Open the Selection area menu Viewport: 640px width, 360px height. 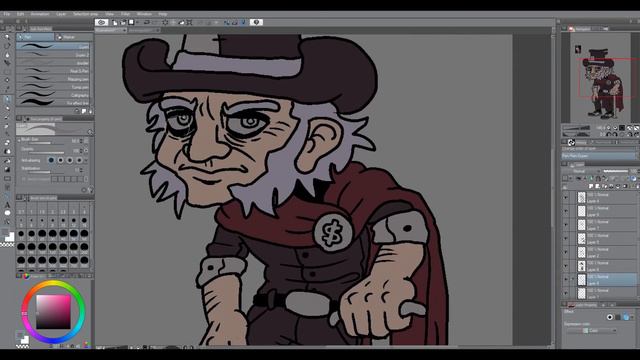click(x=86, y=14)
